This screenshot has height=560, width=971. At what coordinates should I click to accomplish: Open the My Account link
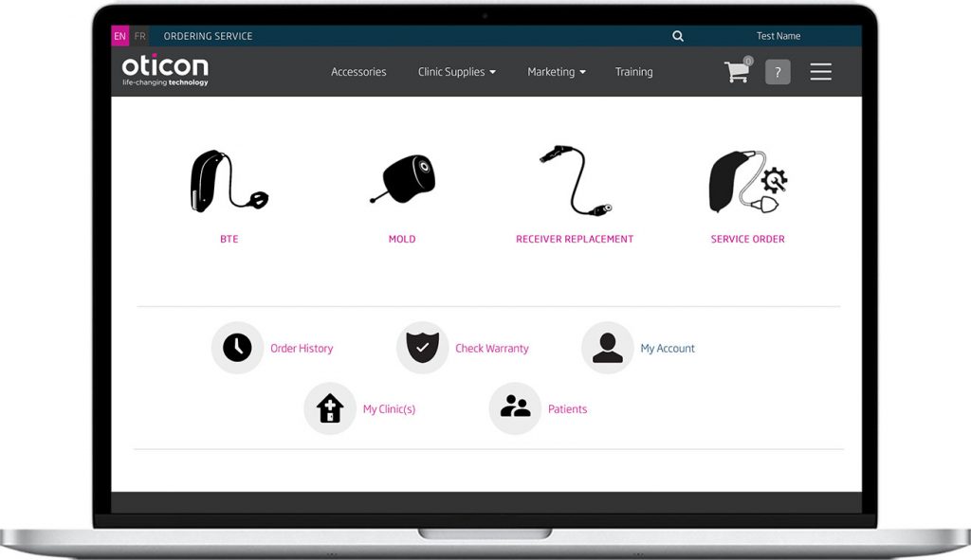(x=668, y=349)
